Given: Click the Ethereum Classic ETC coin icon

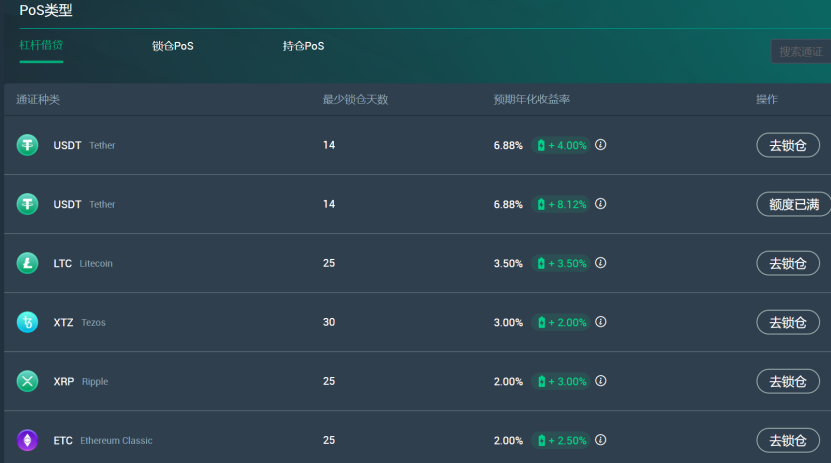Looking at the screenshot, I should coord(27,440).
